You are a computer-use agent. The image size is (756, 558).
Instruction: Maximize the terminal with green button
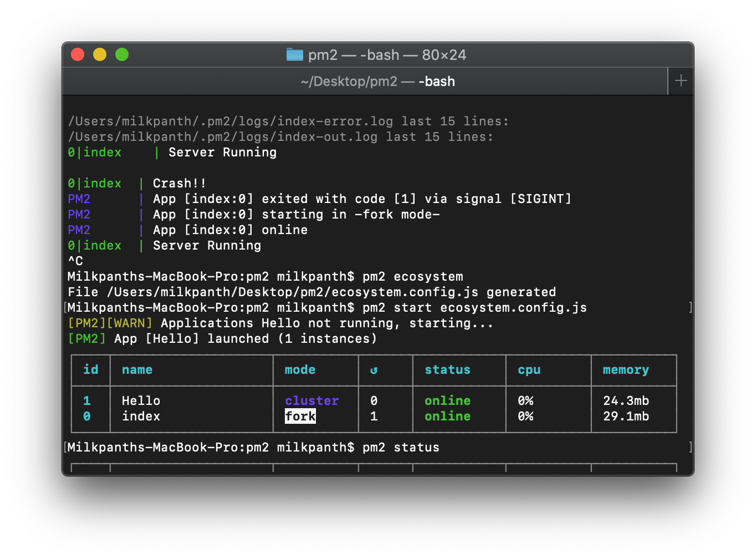click(x=122, y=54)
